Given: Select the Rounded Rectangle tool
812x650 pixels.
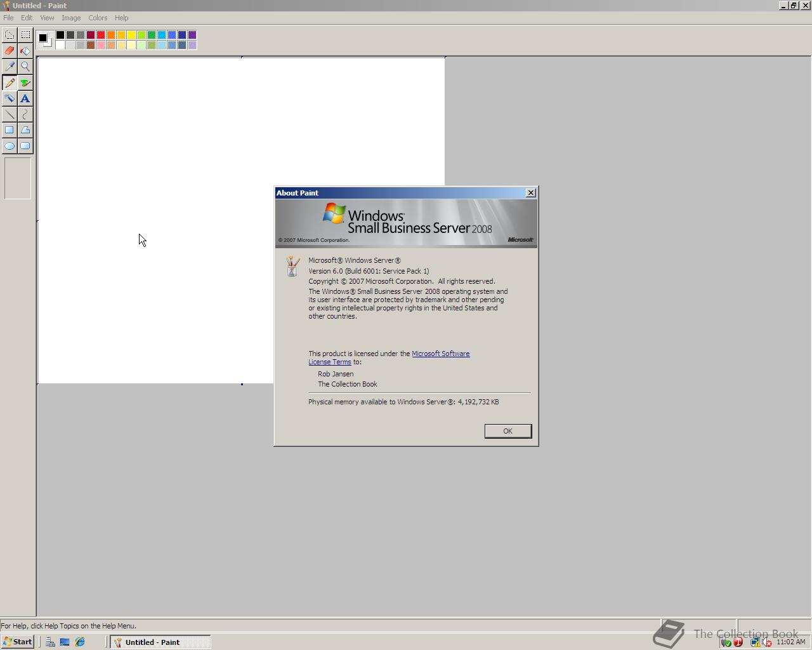Looking at the screenshot, I should (x=25, y=146).
